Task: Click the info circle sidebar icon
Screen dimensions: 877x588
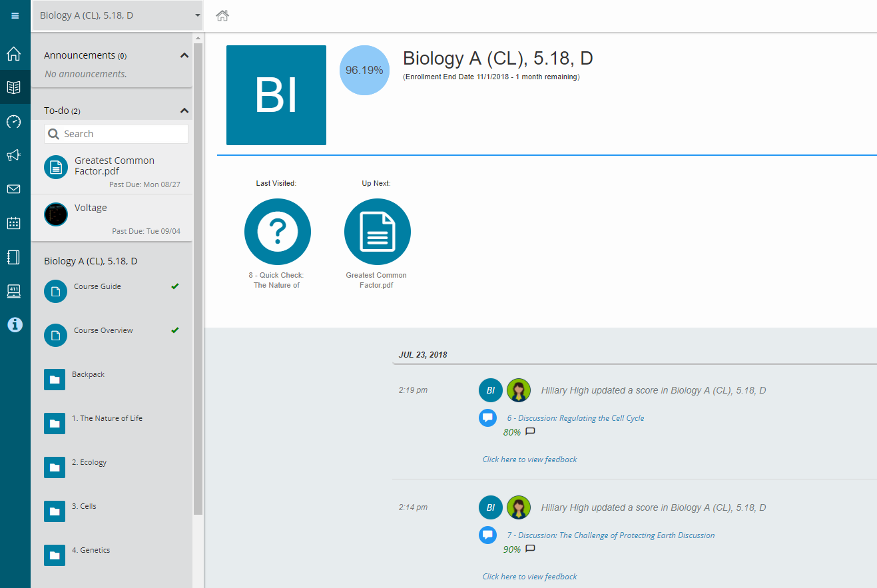Action: coord(14,324)
